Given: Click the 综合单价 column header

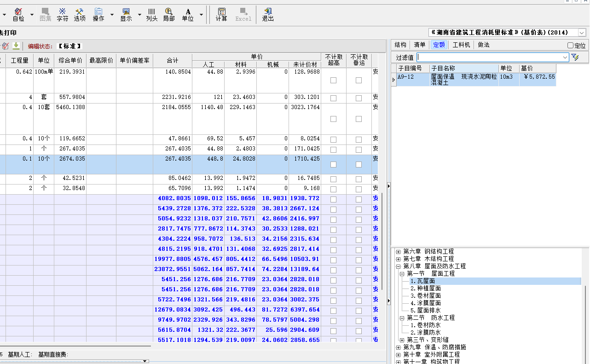Looking at the screenshot, I should click(x=70, y=61).
